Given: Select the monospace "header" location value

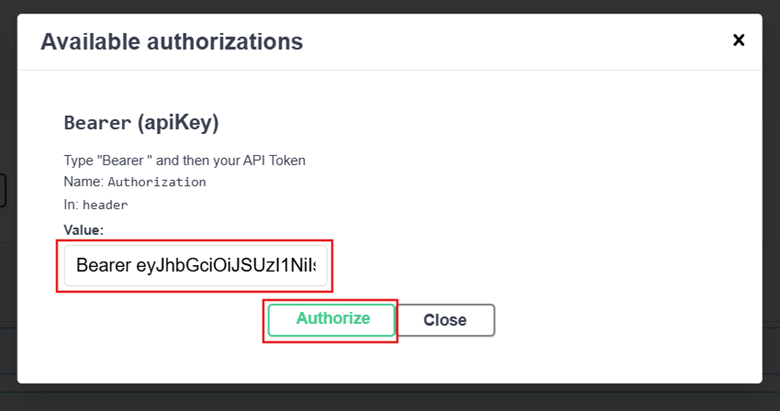Looking at the screenshot, I should pos(105,204).
